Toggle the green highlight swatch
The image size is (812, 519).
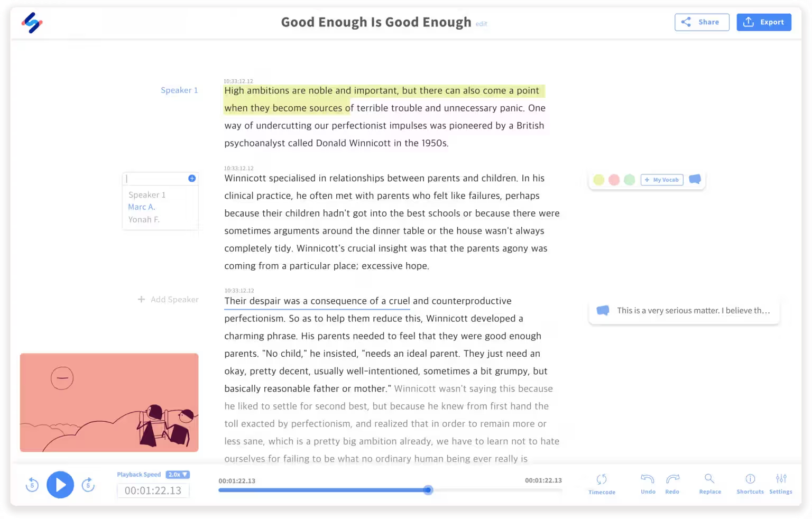point(629,180)
